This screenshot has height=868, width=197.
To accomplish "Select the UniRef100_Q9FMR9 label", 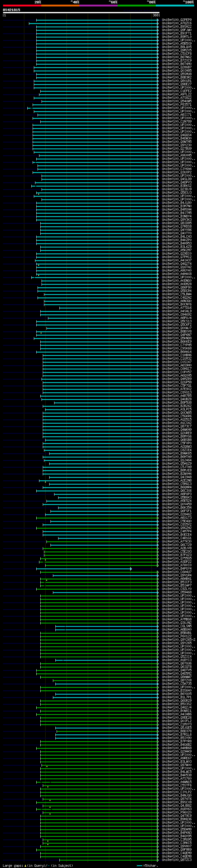I will click(x=177, y=850).
